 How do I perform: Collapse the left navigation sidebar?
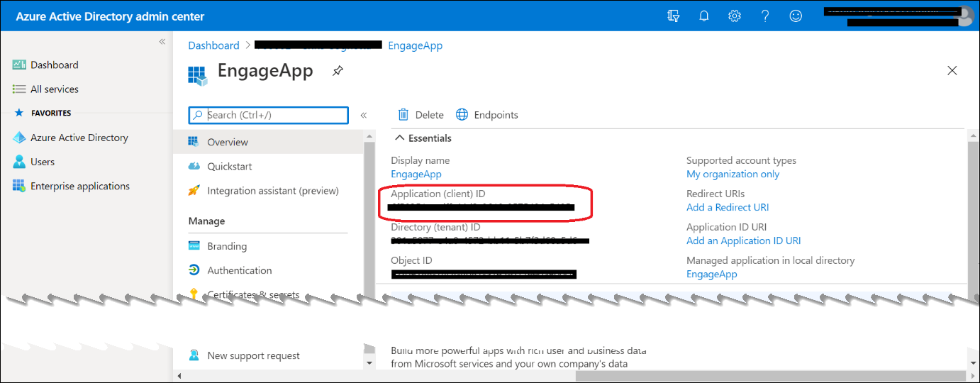(x=162, y=42)
